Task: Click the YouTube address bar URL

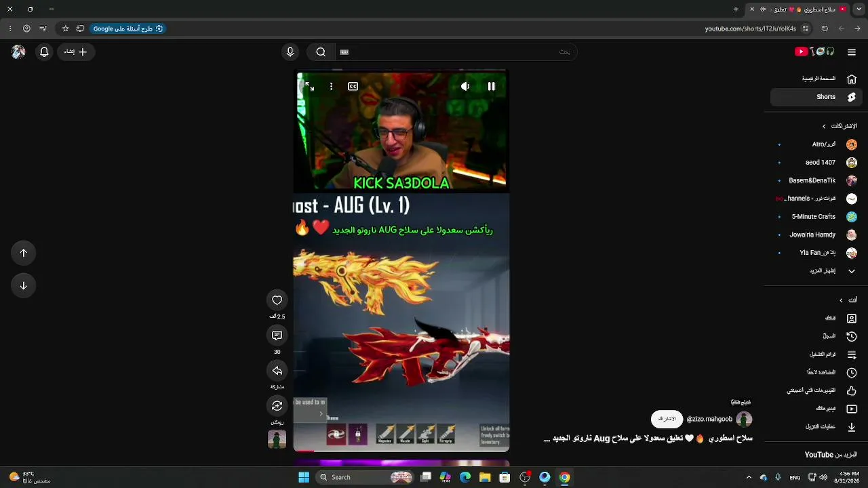Action: click(x=750, y=28)
